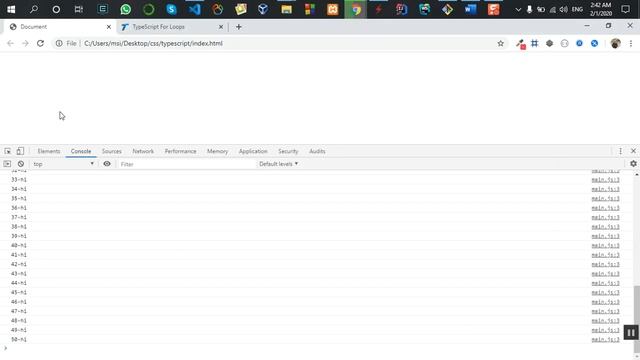Open File Explorer from the taskbar
640x360 pixels.
pos(287,9)
